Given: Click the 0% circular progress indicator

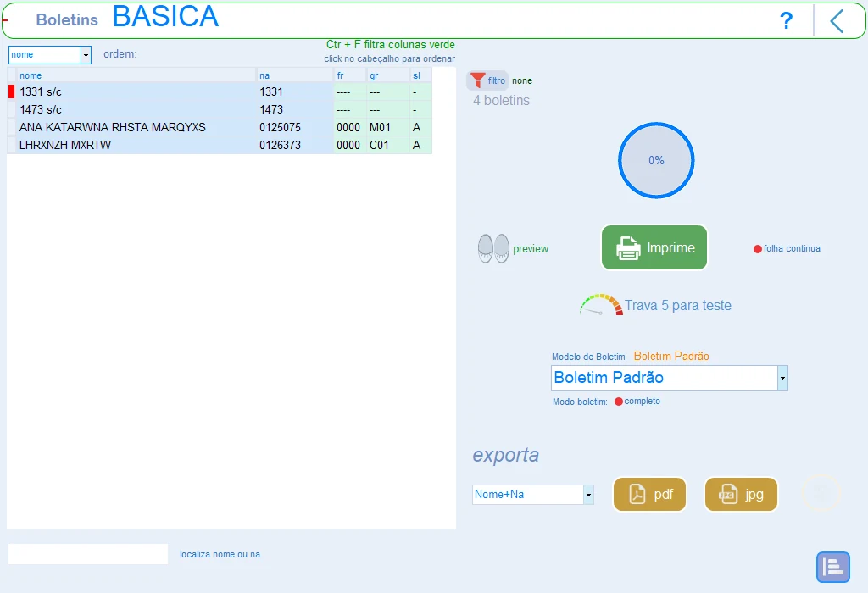Looking at the screenshot, I should 656,160.
